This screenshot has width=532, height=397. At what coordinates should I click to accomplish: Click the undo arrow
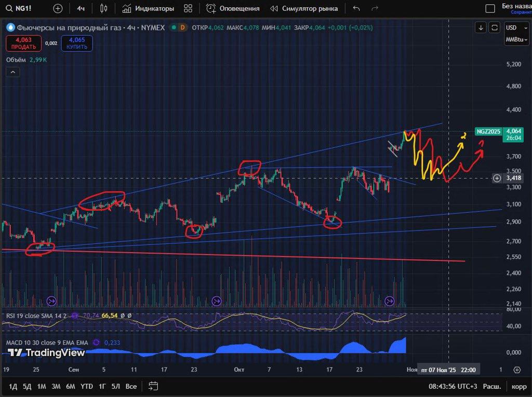tap(356, 8)
